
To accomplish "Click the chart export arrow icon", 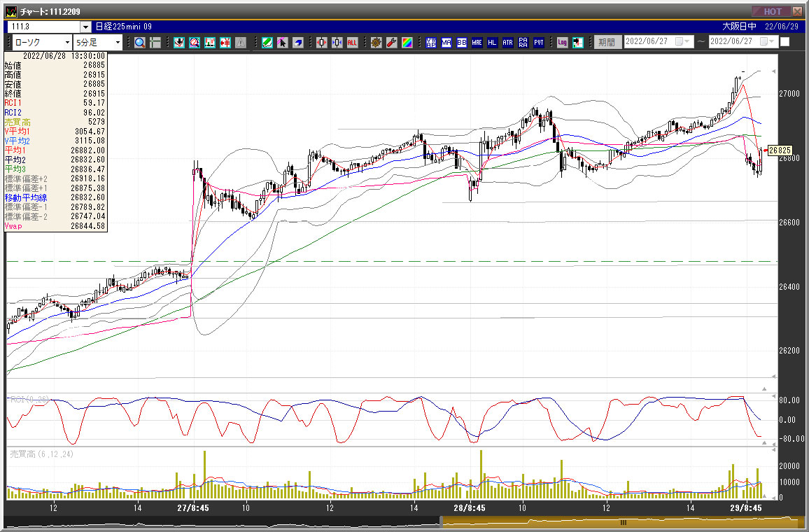I will click(578, 42).
